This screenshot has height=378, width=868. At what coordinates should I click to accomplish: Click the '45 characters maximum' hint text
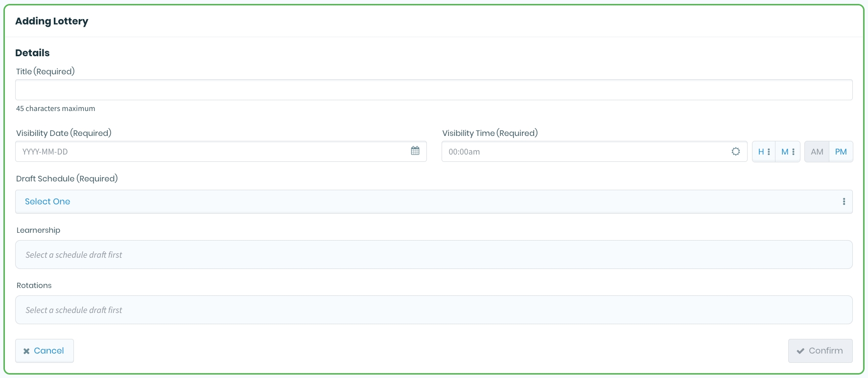tap(56, 109)
